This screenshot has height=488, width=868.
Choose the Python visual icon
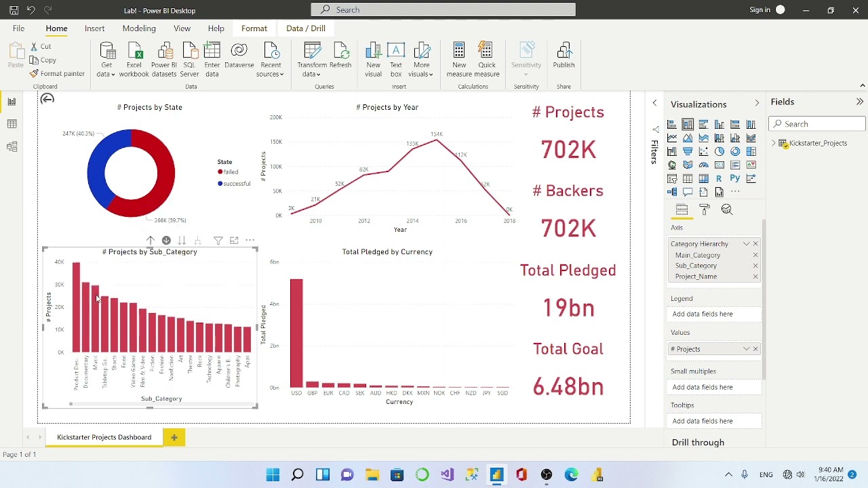point(735,179)
